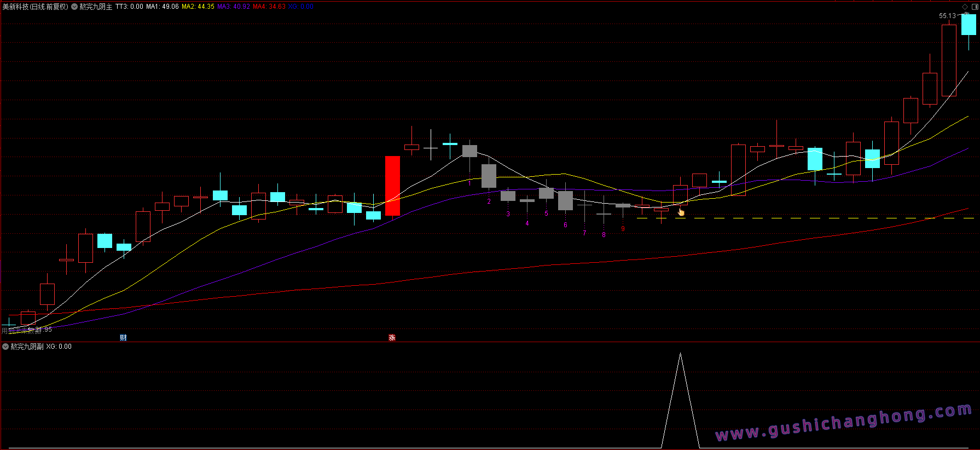Click the MA1: 49.06 legend label
Screen dimensions: 980x450
[x=163, y=7]
